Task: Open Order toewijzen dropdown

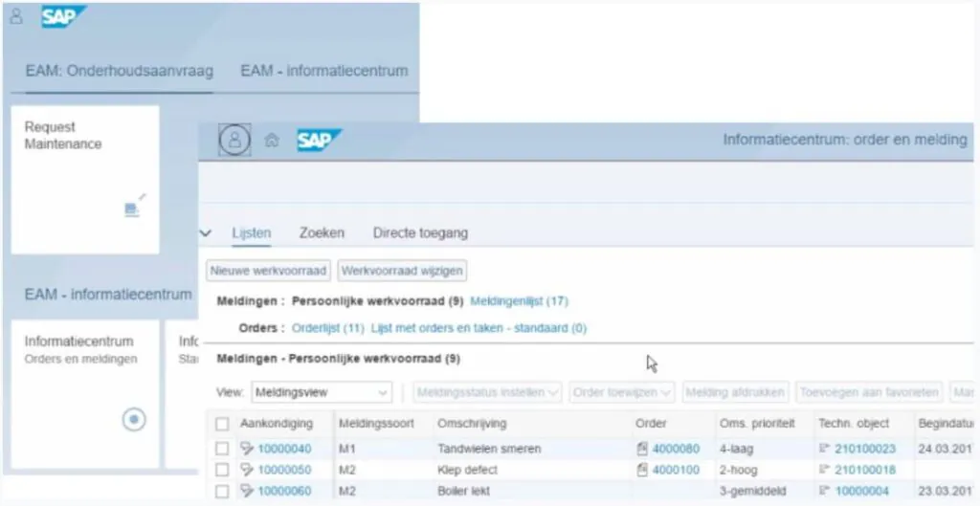Action: point(622,392)
